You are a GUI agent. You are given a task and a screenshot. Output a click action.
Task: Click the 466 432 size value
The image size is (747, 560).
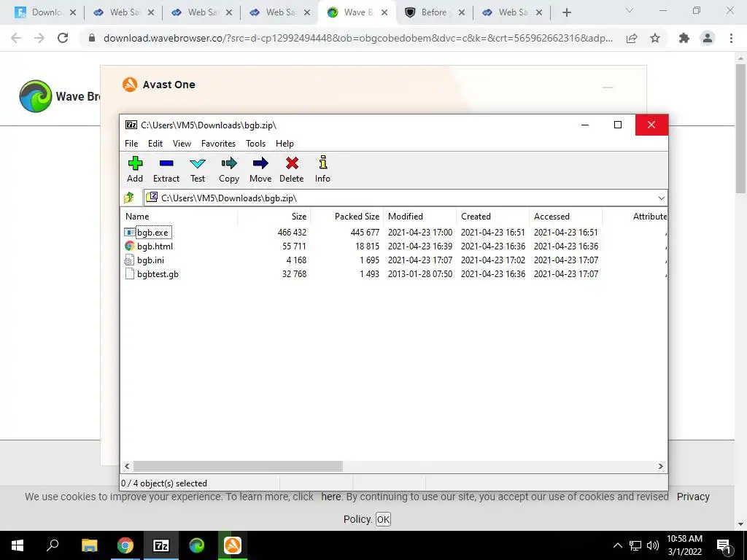pos(292,233)
